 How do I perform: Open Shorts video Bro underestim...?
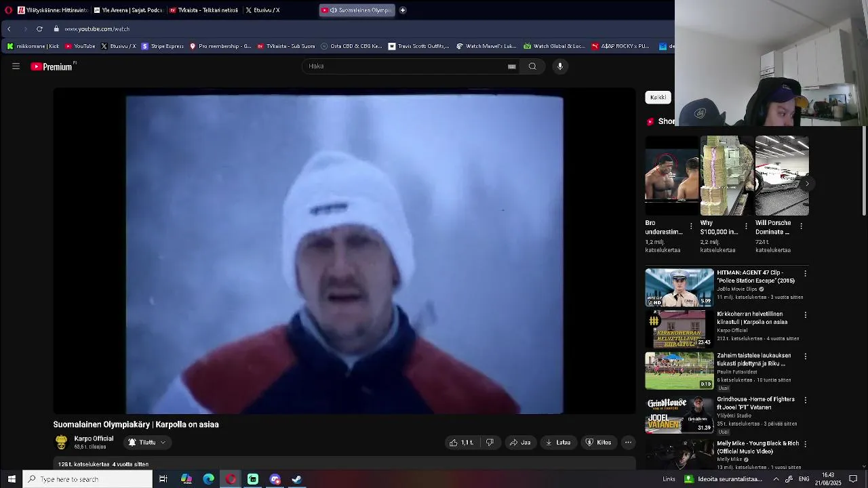(671, 176)
